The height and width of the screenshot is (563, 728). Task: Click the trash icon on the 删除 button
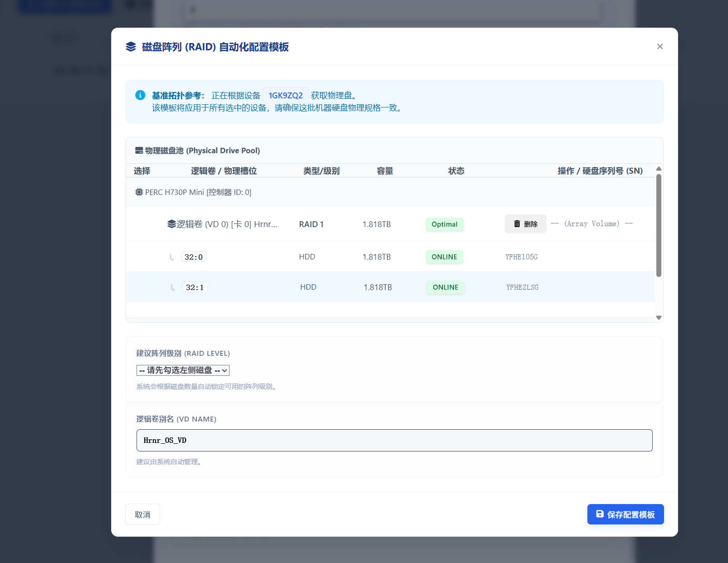518,223
